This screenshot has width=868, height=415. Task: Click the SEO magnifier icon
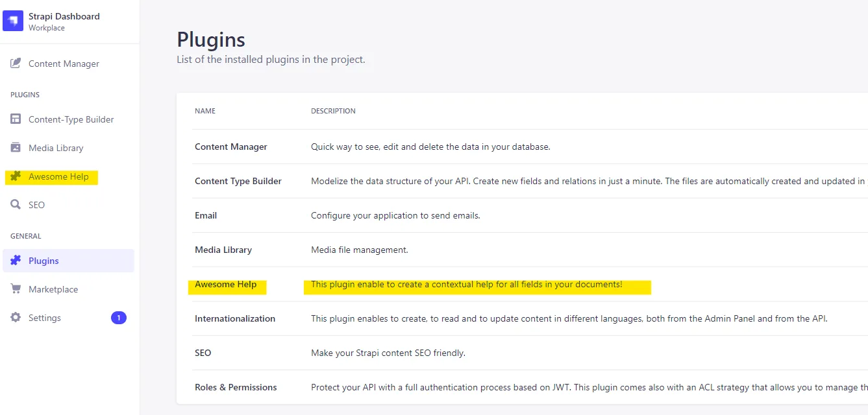pos(16,205)
